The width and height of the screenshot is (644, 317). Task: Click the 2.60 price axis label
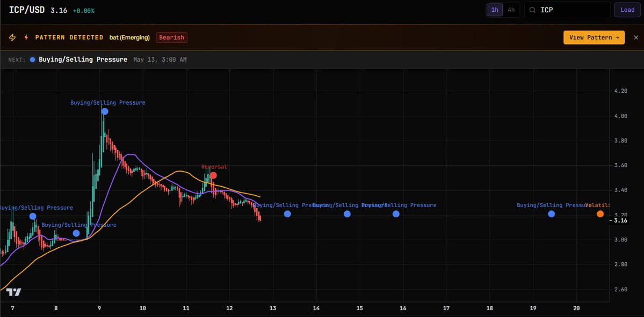point(620,290)
